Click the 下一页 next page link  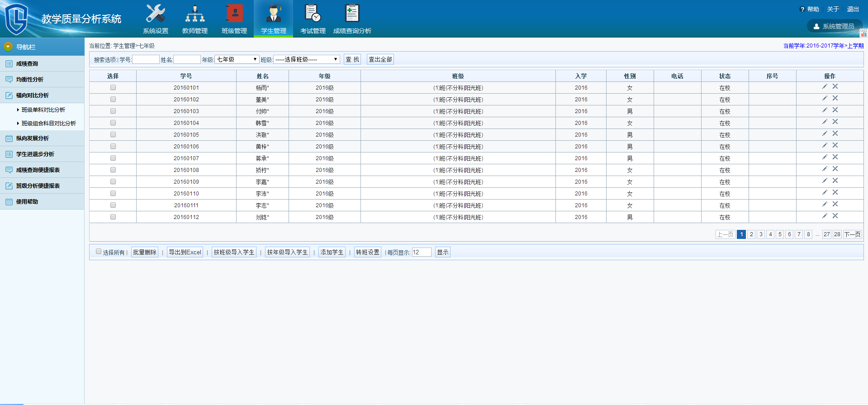pyautogui.click(x=853, y=234)
